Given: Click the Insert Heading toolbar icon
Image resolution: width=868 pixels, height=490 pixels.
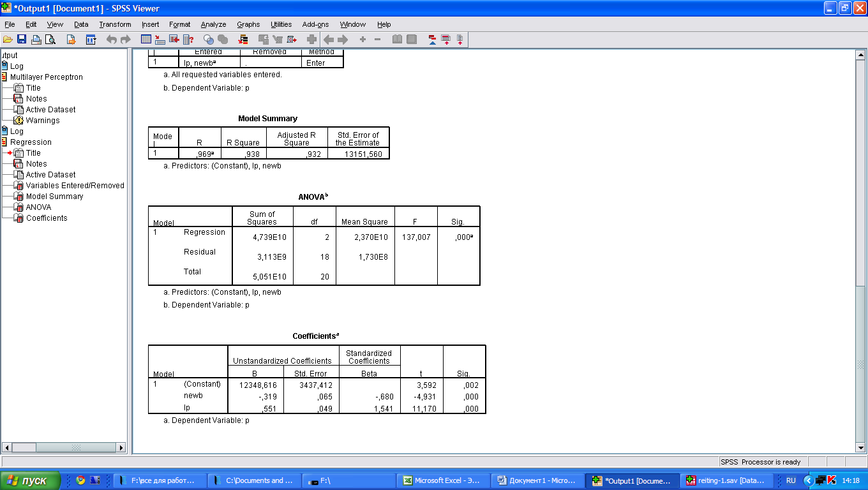Looking at the screenshot, I should [x=432, y=40].
